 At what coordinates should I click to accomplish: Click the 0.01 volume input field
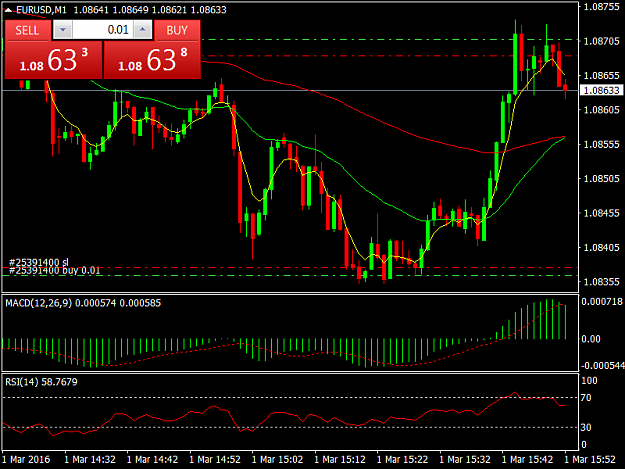102,30
